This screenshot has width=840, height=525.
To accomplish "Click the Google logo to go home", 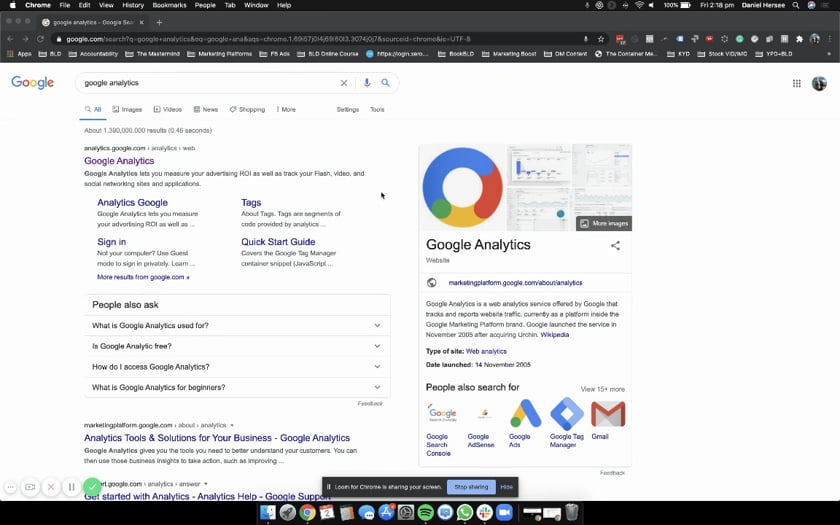I will (x=32, y=83).
